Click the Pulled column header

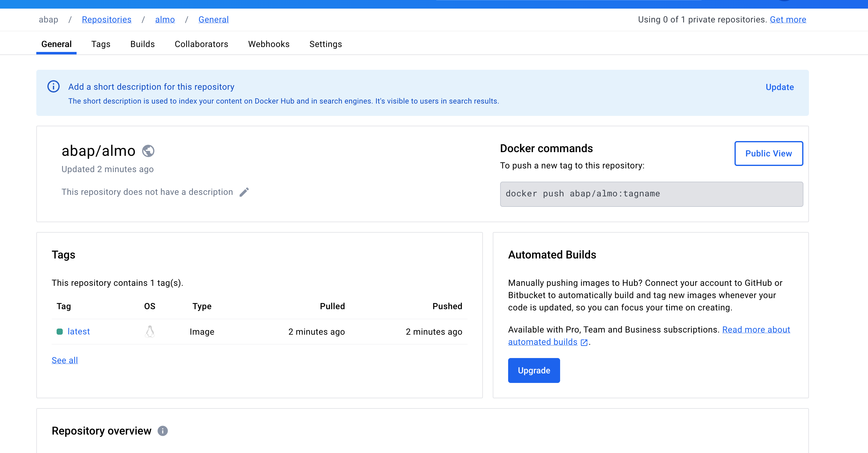(x=332, y=306)
